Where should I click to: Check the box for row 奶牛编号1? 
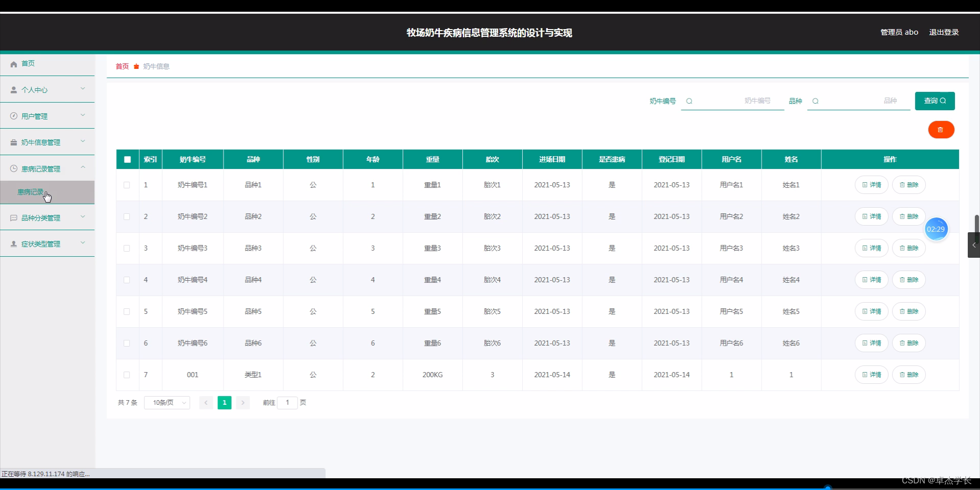pos(127,185)
